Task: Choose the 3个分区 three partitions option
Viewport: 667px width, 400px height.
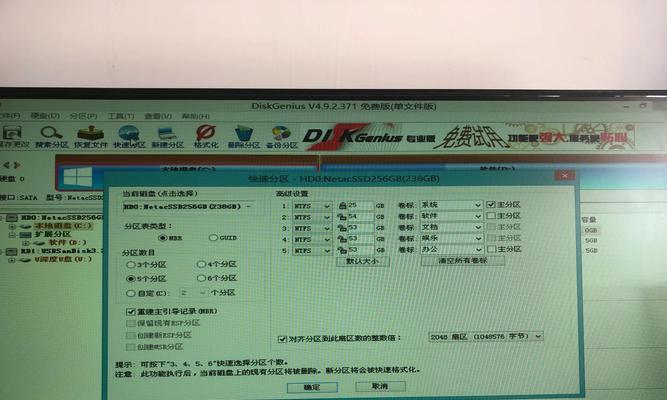Action: click(131, 265)
